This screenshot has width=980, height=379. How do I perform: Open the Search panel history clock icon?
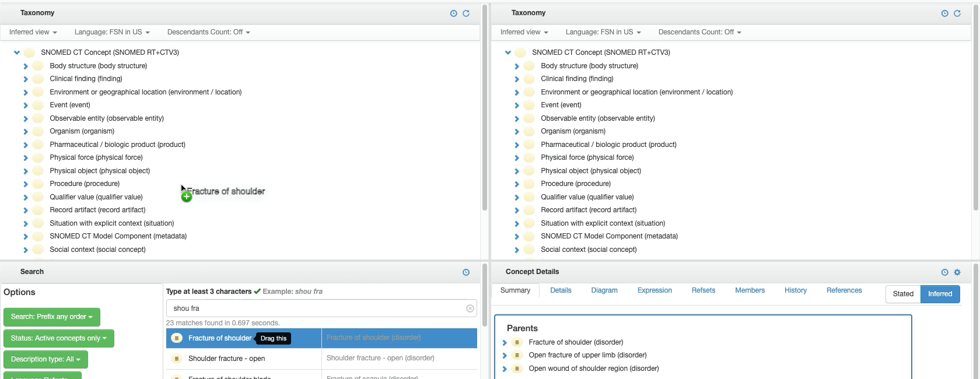466,272
